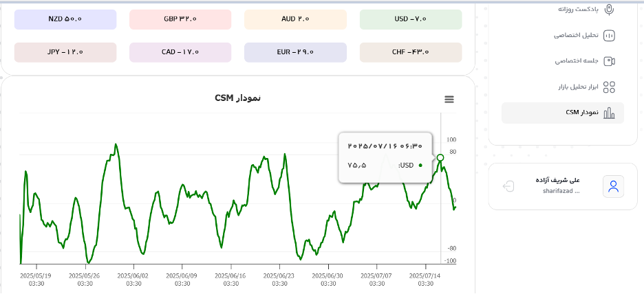This screenshot has height=294, width=644.
Task: Click the exclusive analysis icon
Action: coord(609,36)
